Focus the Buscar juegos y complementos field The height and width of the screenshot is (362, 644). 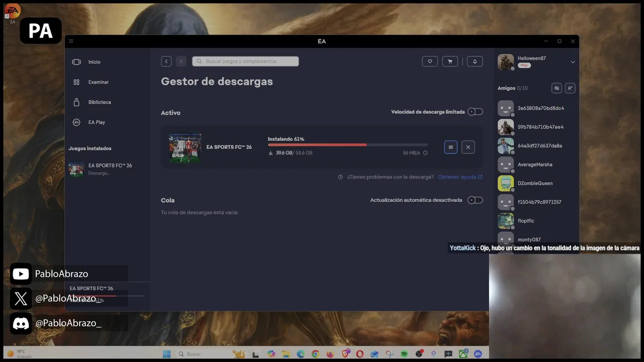[246, 61]
